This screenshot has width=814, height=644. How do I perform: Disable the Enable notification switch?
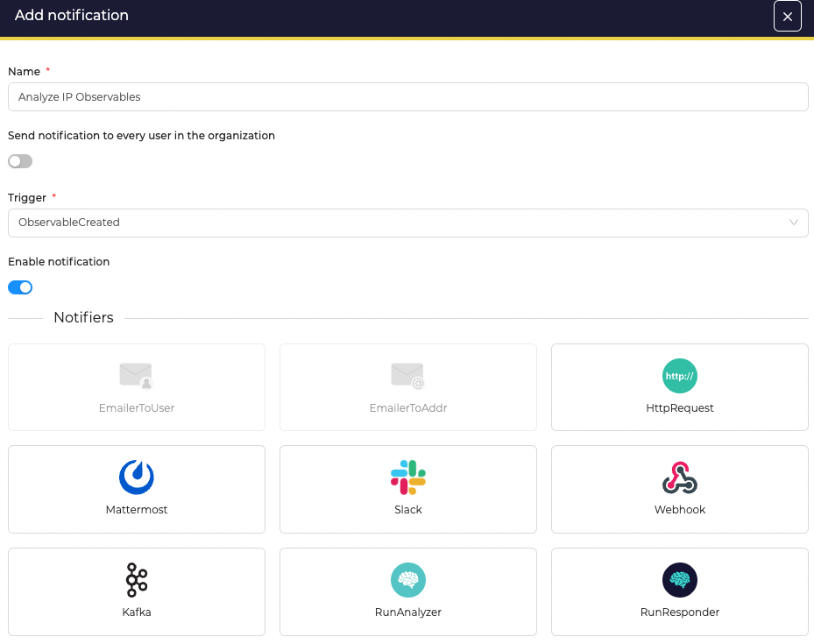[x=20, y=287]
